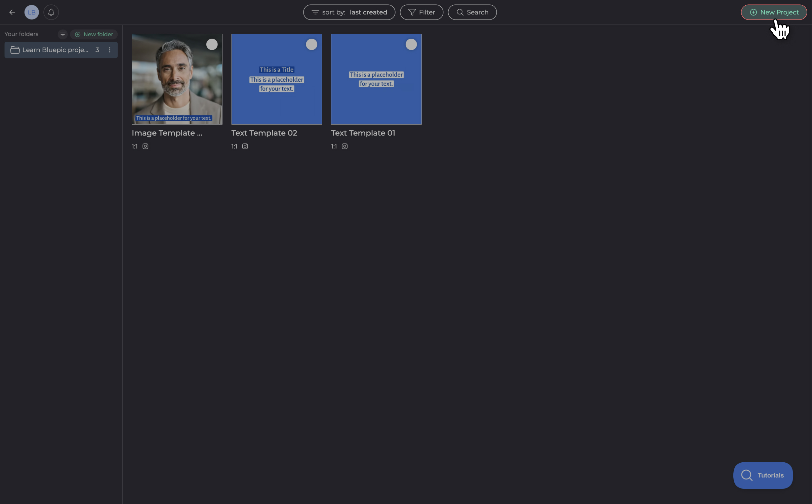Select the Image Template project checkbox circle
This screenshot has height=504, width=812.
click(x=212, y=44)
